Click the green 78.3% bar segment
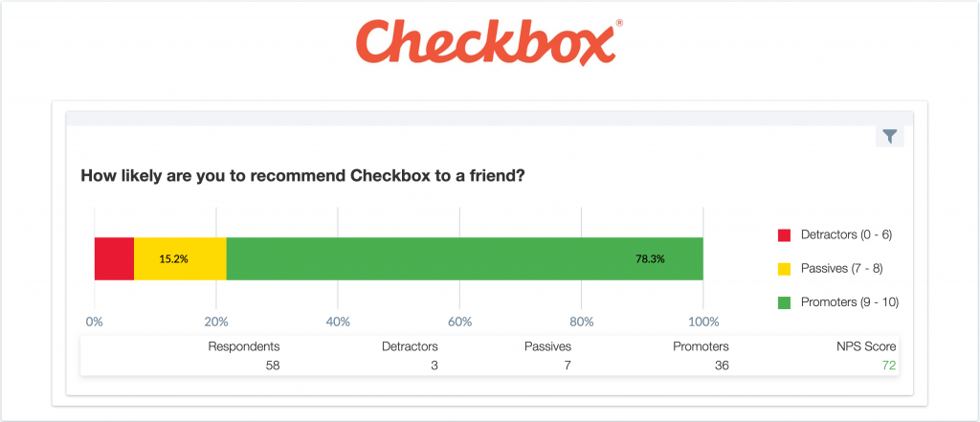This screenshot has height=422, width=980. pos(464,258)
